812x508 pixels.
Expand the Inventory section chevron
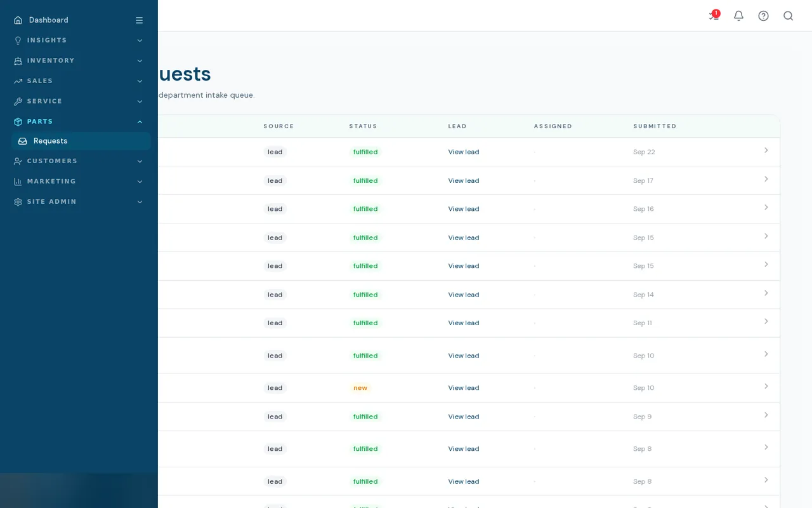tap(140, 61)
